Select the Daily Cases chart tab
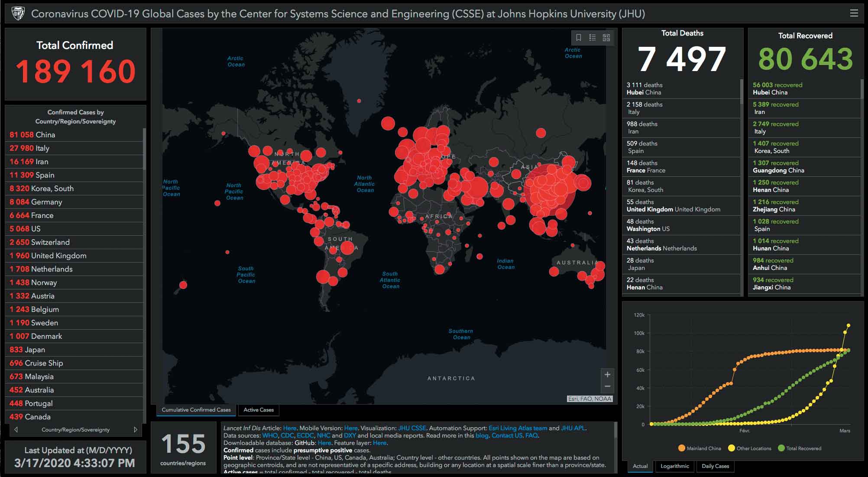The width and height of the screenshot is (868, 477). coord(716,466)
